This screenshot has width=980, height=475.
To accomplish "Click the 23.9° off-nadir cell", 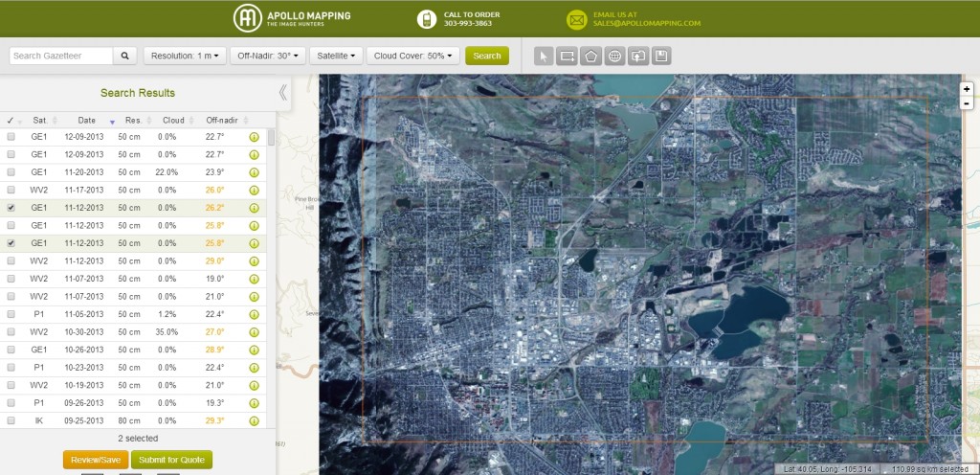I will pyautogui.click(x=214, y=171).
